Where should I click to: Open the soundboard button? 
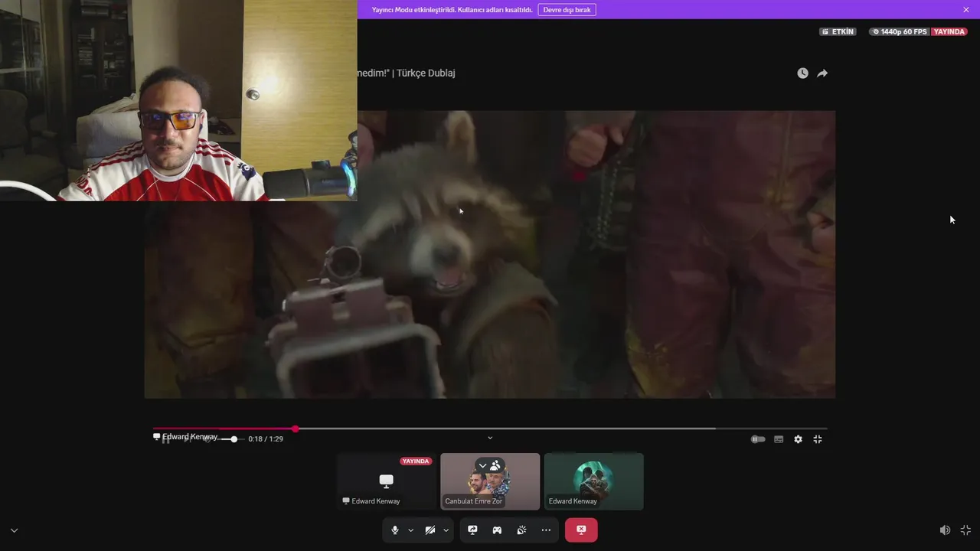pyautogui.click(x=521, y=530)
